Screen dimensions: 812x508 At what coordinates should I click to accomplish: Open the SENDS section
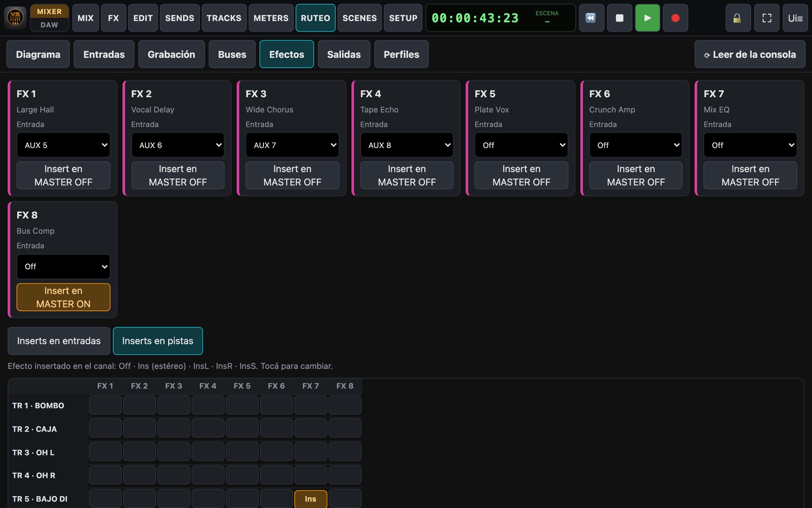pos(180,18)
